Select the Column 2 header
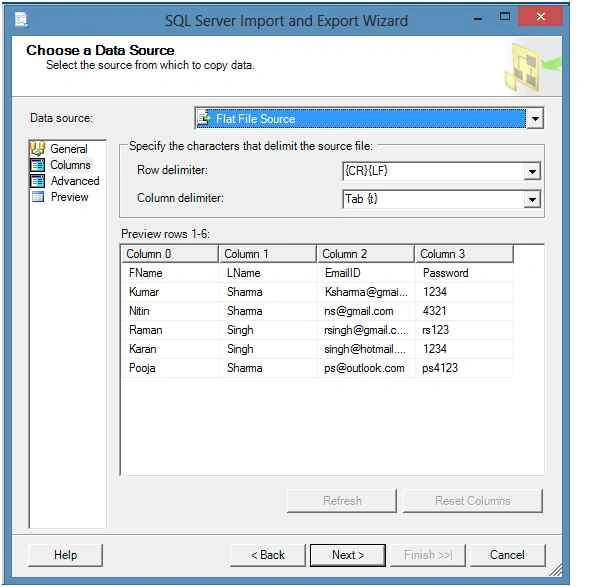This screenshot has height=587, width=596. point(366,254)
